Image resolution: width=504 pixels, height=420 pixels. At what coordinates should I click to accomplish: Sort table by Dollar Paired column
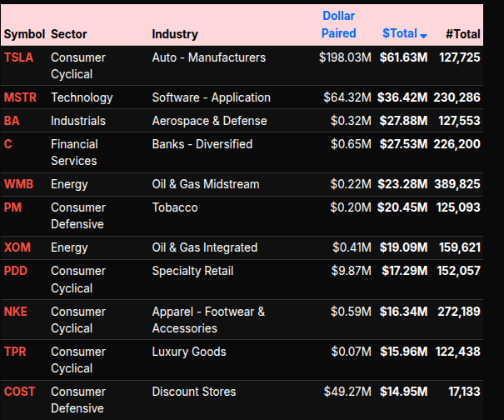(x=338, y=25)
